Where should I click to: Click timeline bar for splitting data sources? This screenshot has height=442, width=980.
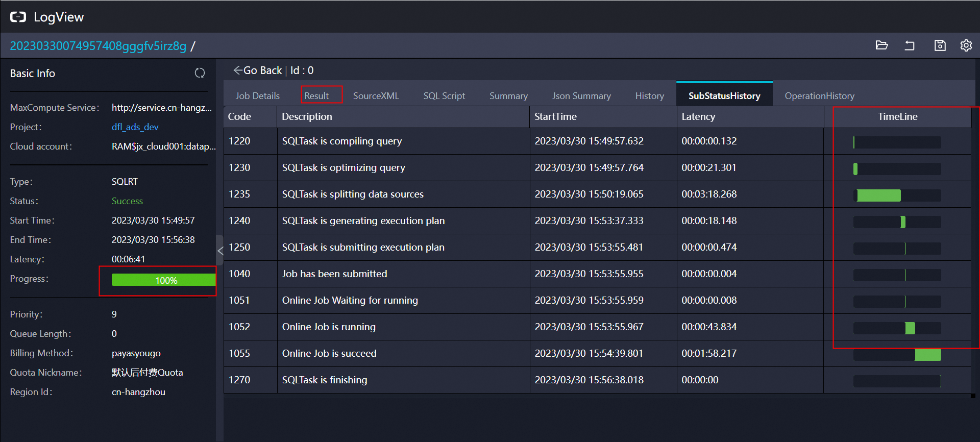point(879,195)
